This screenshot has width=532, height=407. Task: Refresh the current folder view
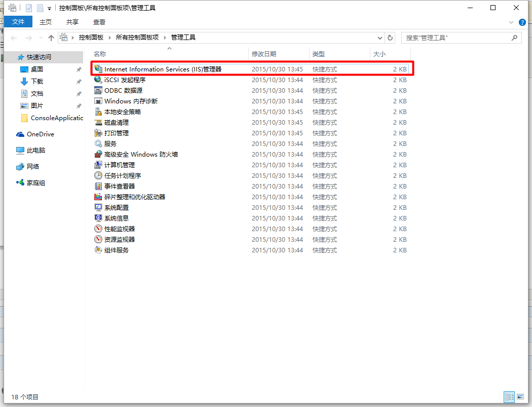point(390,37)
